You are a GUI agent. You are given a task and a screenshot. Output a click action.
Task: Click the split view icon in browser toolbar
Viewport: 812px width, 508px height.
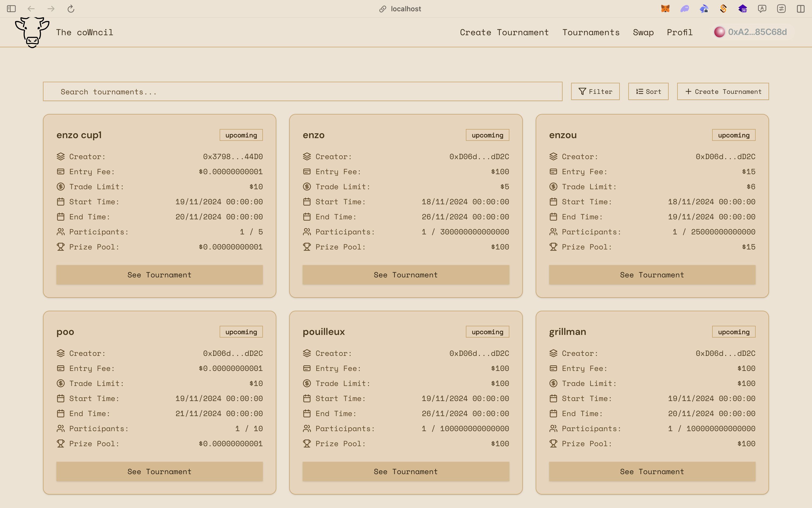click(801, 9)
